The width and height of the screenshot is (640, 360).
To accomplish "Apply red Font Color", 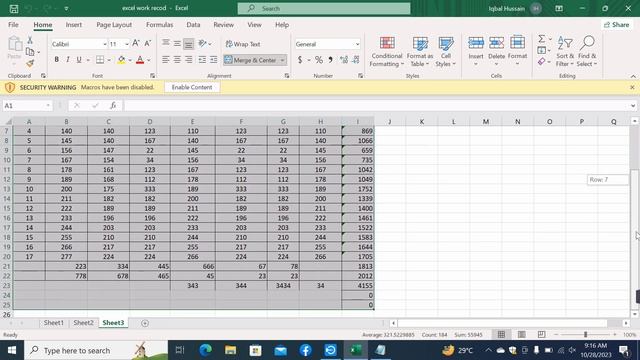I will pos(140,60).
